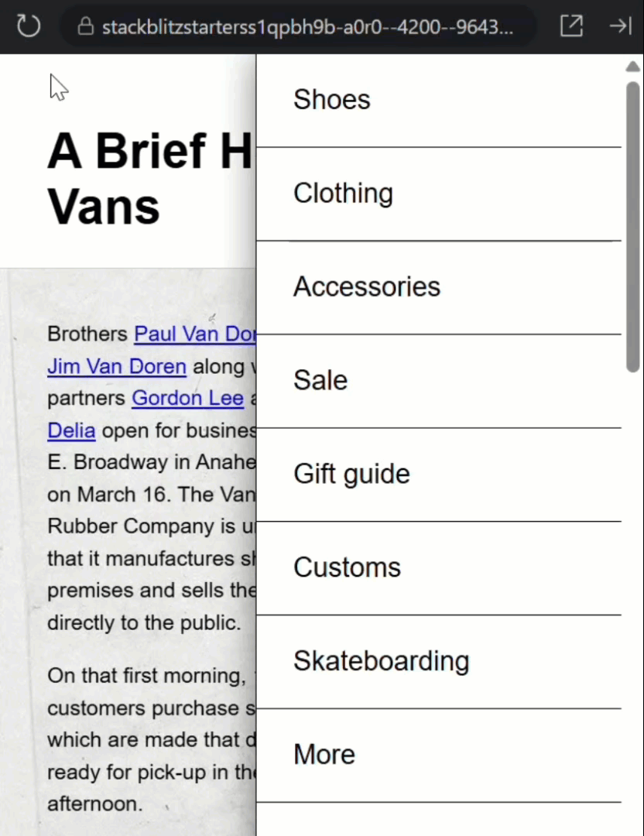This screenshot has height=836, width=644.
Task: Go to Customs in the menu
Action: (439, 568)
